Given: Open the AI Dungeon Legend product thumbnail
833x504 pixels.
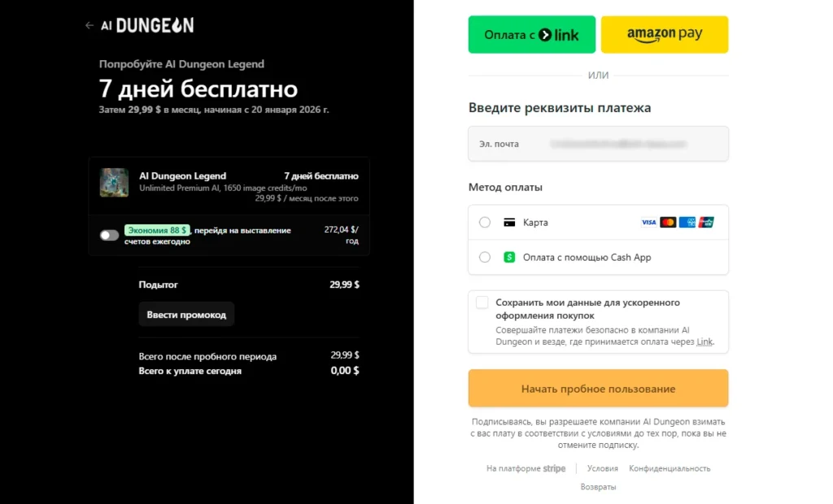Looking at the screenshot, I should tap(114, 183).
